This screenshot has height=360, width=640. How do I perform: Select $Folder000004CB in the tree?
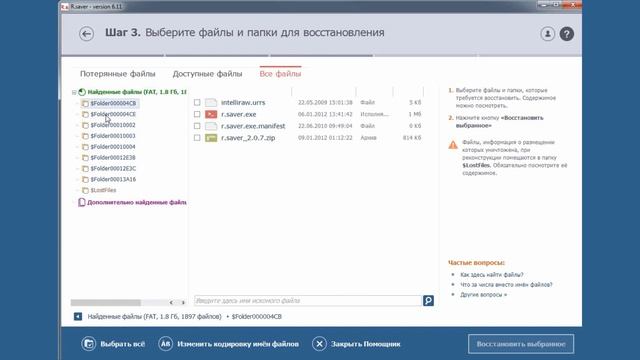113,103
